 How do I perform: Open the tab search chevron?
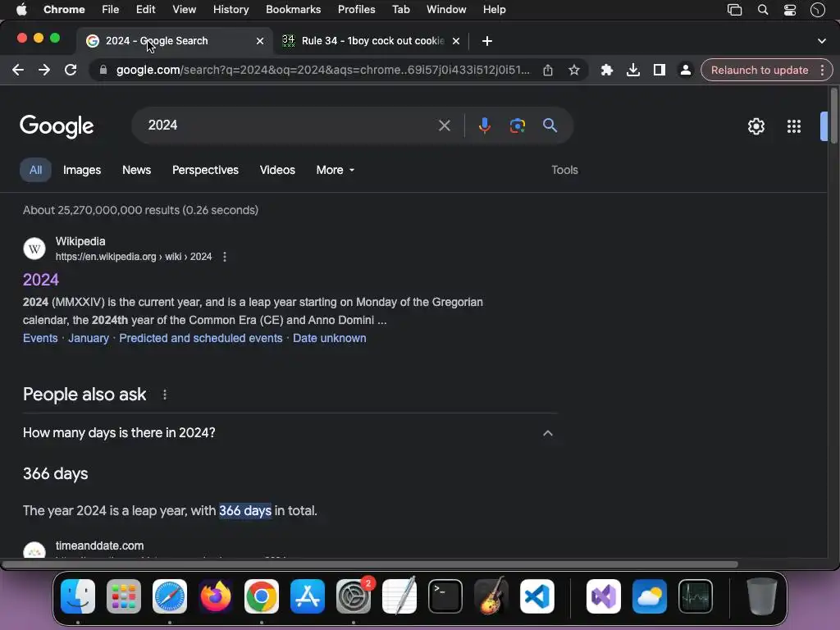pyautogui.click(x=821, y=41)
